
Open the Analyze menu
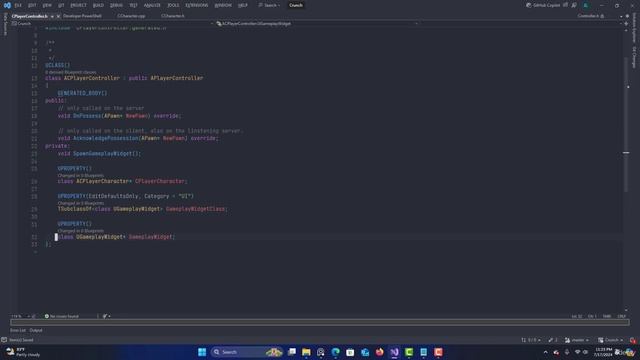tap(152, 5)
